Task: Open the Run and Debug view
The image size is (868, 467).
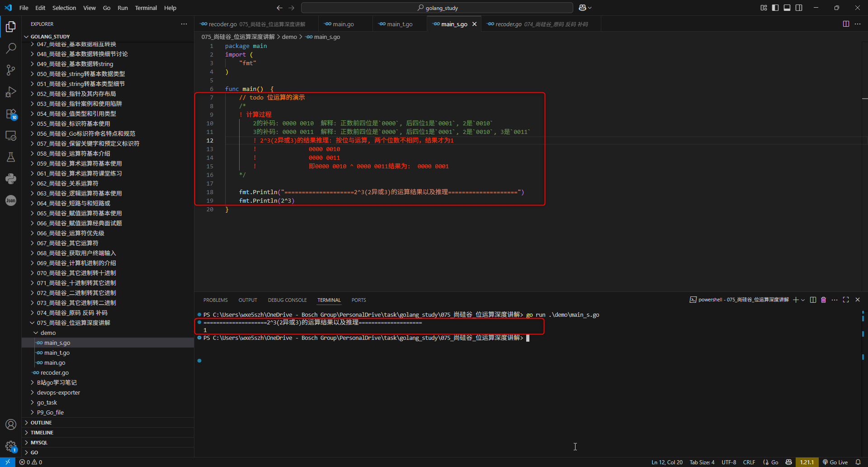Action: 11,92
